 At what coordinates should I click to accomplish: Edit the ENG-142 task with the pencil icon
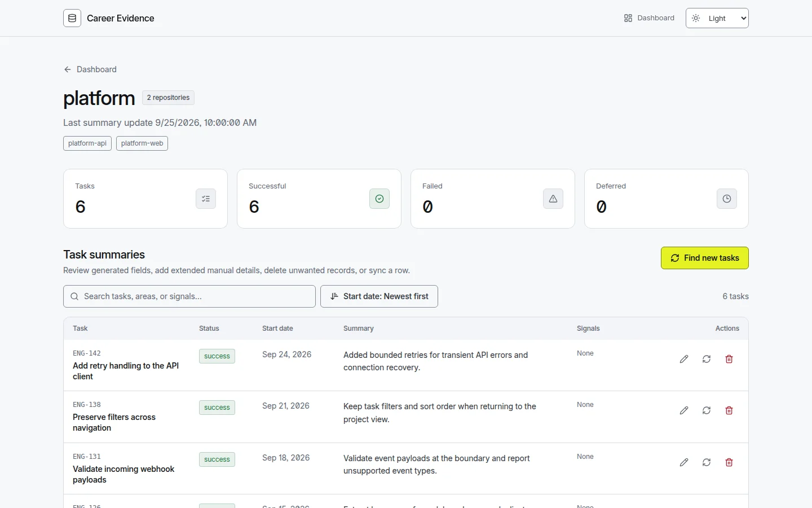[684, 359]
